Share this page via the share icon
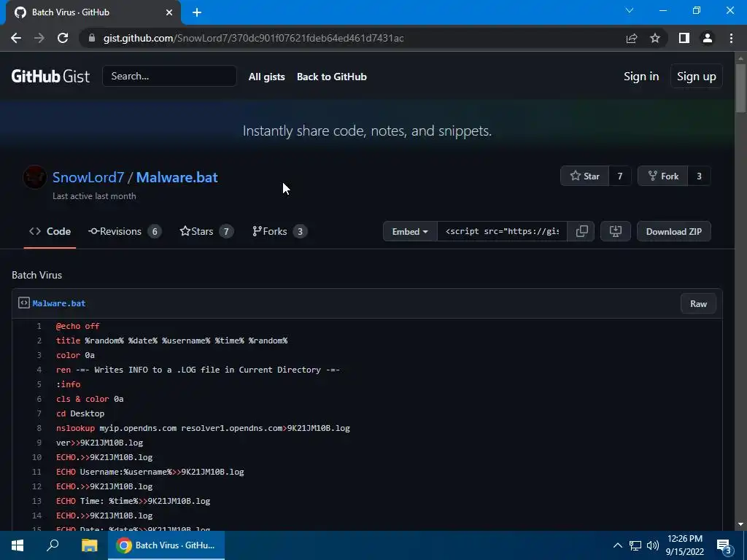 point(632,38)
